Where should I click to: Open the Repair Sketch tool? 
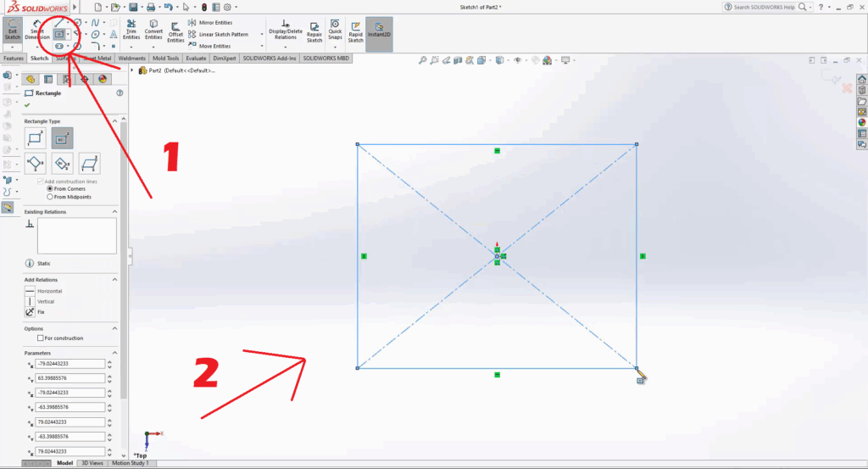pyautogui.click(x=314, y=31)
